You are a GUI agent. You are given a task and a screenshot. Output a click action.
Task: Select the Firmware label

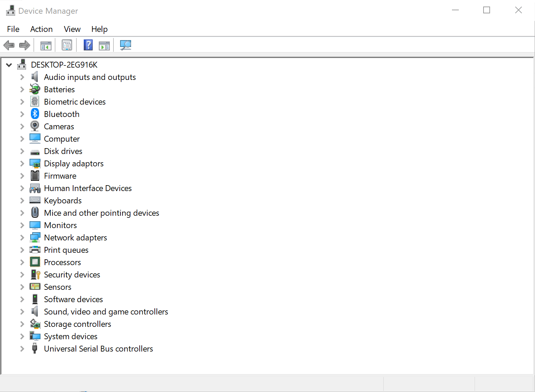(x=60, y=176)
